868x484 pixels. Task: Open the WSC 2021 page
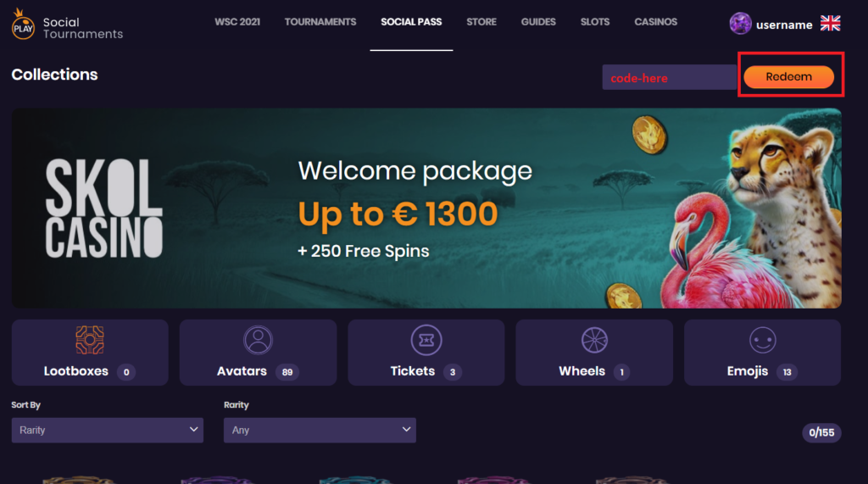coord(237,22)
